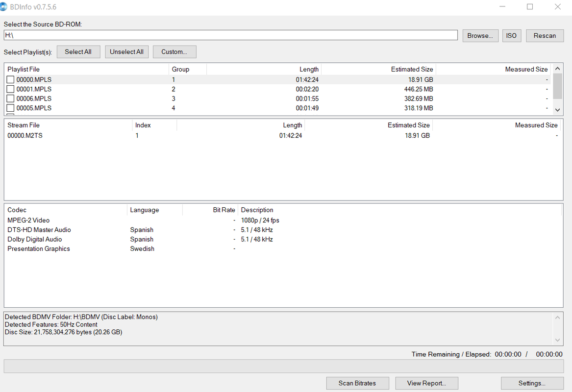Sort playlists by Group column header
This screenshot has width=572, height=392.
point(188,69)
